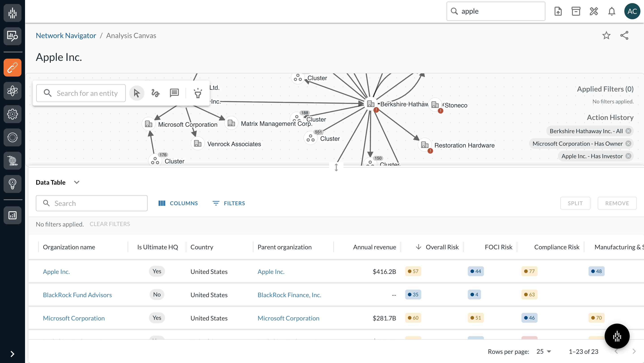Click the Microsoft Corporation node icon in the graph
Viewport: 644px width, 363px height.
tap(148, 124)
